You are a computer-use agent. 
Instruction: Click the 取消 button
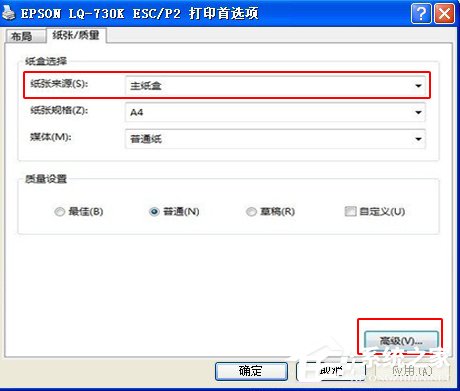tap(331, 371)
